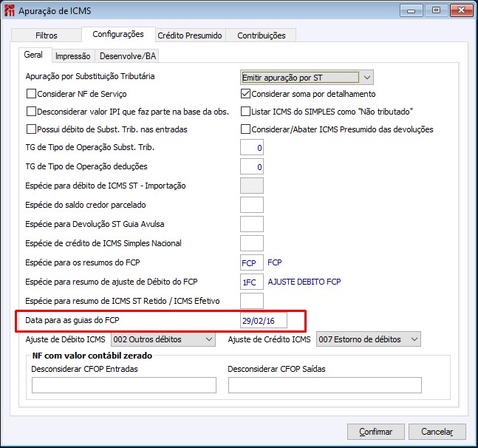Viewport: 478px width, 448px height.
Task: Click the Desconsiderar CFOP Saídas field
Action: (325, 385)
